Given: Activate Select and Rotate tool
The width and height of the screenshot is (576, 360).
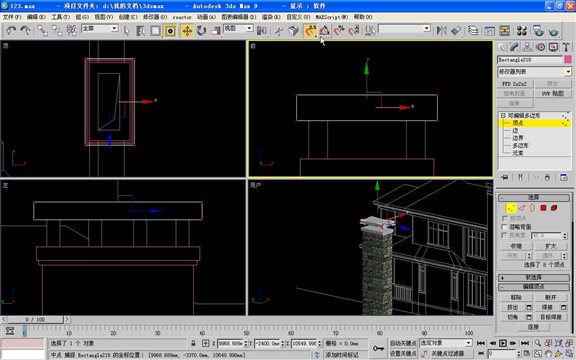Looking at the screenshot, I should pyautogui.click(x=201, y=31).
